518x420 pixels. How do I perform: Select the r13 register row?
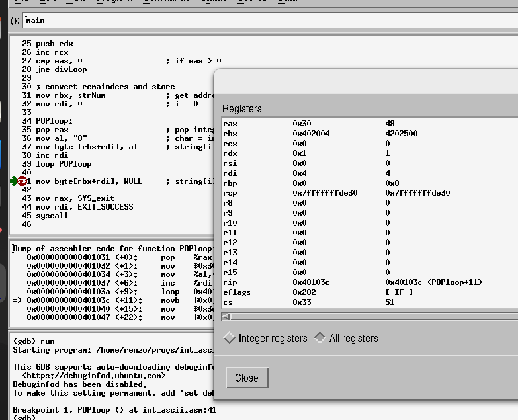point(370,252)
